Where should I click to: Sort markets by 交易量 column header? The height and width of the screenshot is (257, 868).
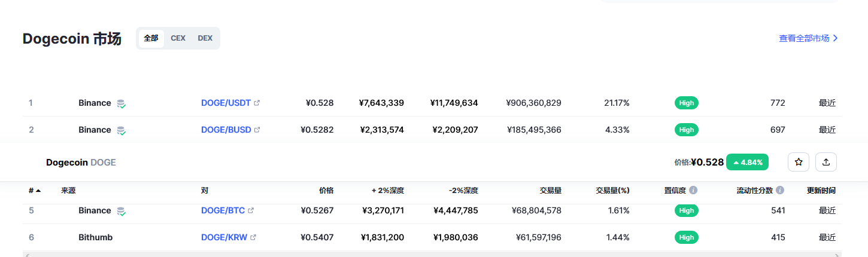pos(550,191)
